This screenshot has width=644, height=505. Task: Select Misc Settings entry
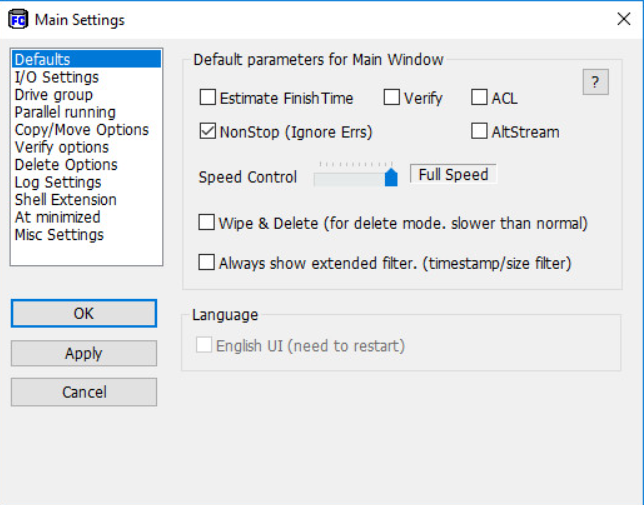[x=60, y=235]
